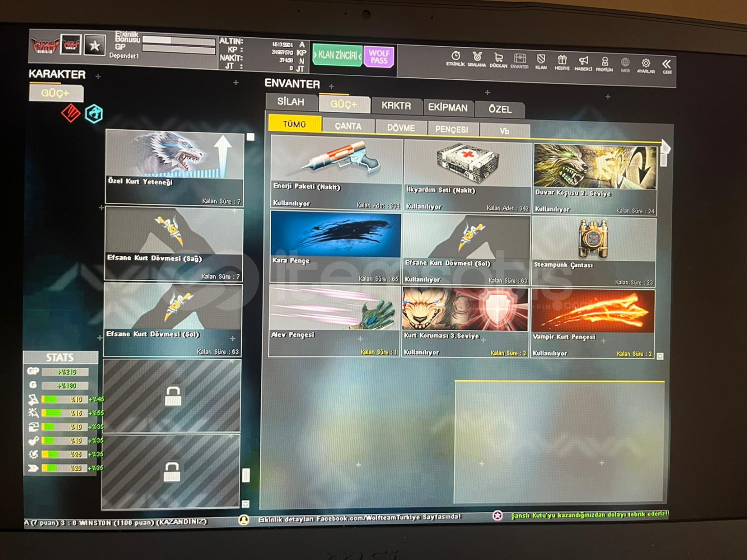Image resolution: width=747 pixels, height=560 pixels.
Task: Click the stat icon beside the %16 bar
Action: (x=33, y=413)
